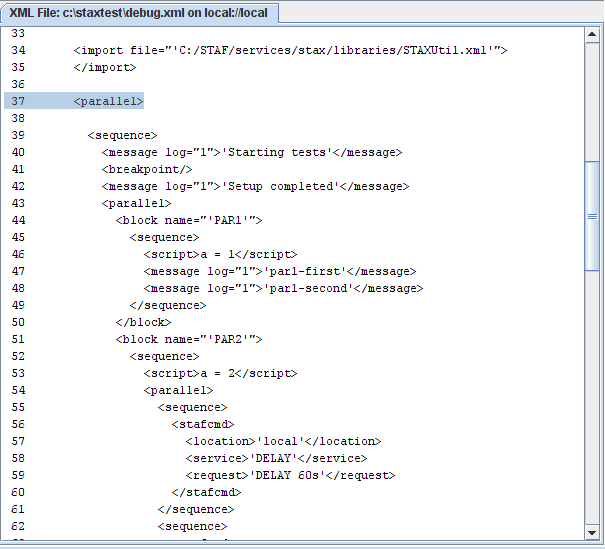Select the XML File debug.xml tab

(x=139, y=13)
